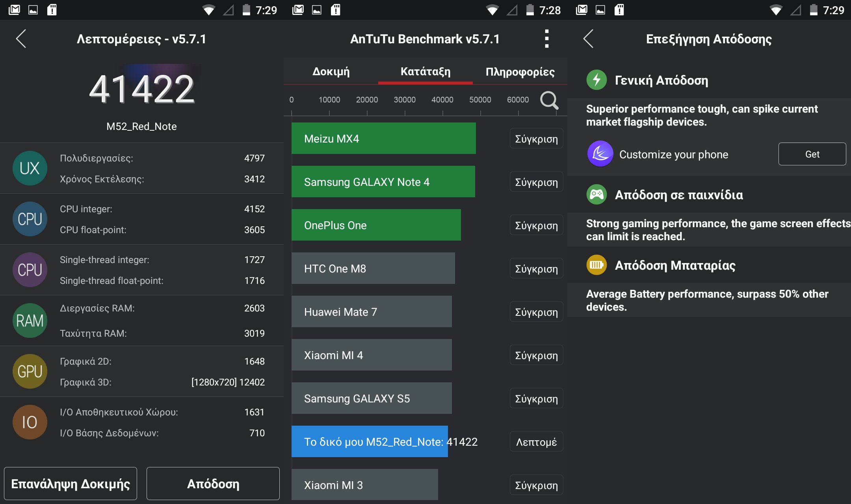Screen dimensions: 851x504
Task: Tap the Gmail notification icon in left status bar
Action: click(x=14, y=10)
